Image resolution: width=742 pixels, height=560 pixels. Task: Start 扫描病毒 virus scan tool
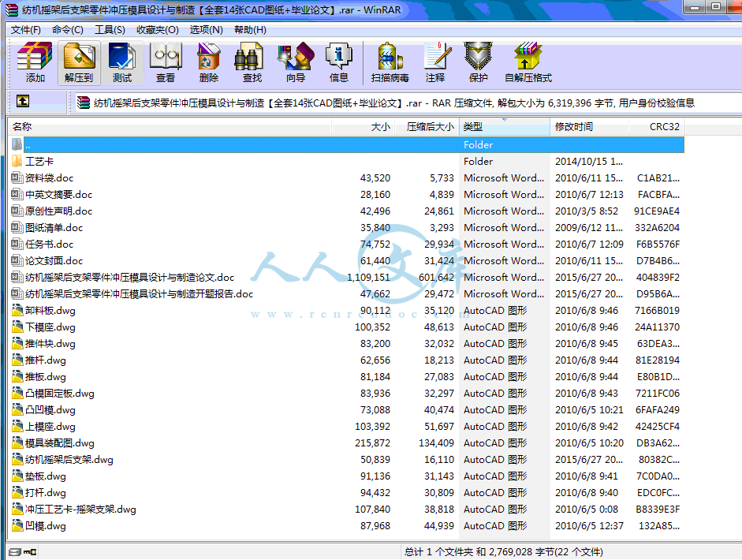point(390,62)
